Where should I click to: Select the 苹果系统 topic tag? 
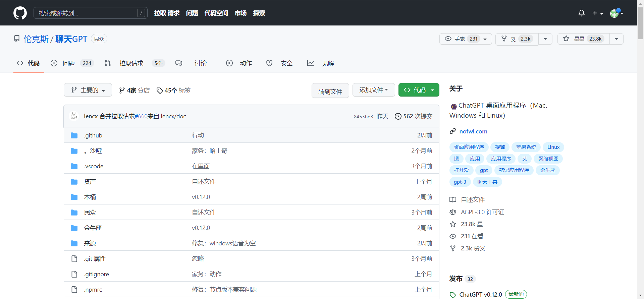[x=526, y=147]
